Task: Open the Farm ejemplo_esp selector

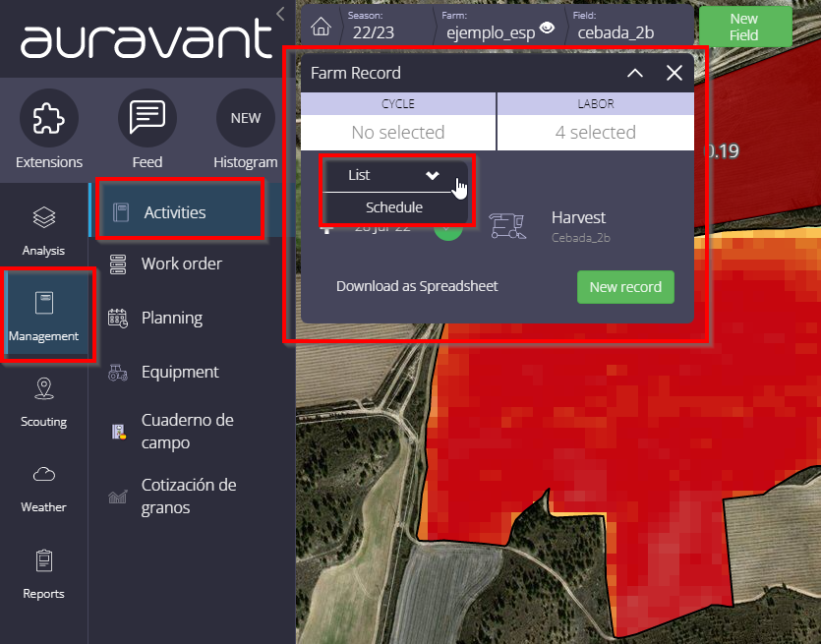Action: click(x=491, y=26)
